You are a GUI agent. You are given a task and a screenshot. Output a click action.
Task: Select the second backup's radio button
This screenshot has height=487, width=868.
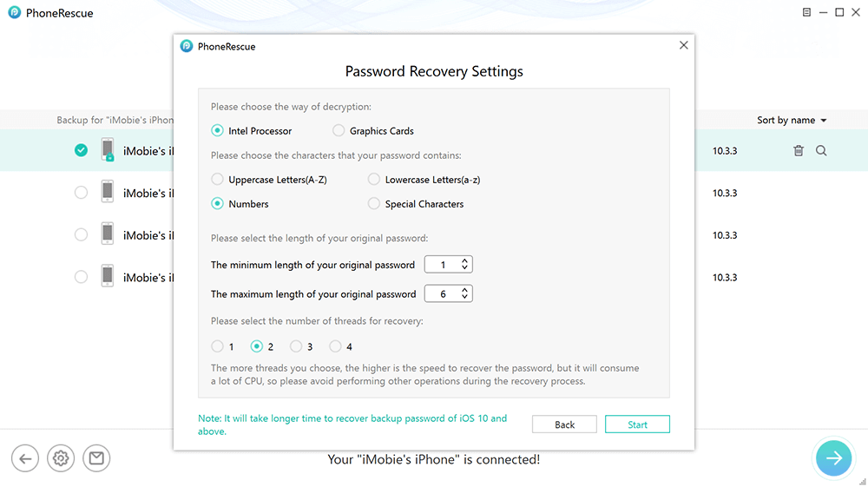click(x=81, y=193)
